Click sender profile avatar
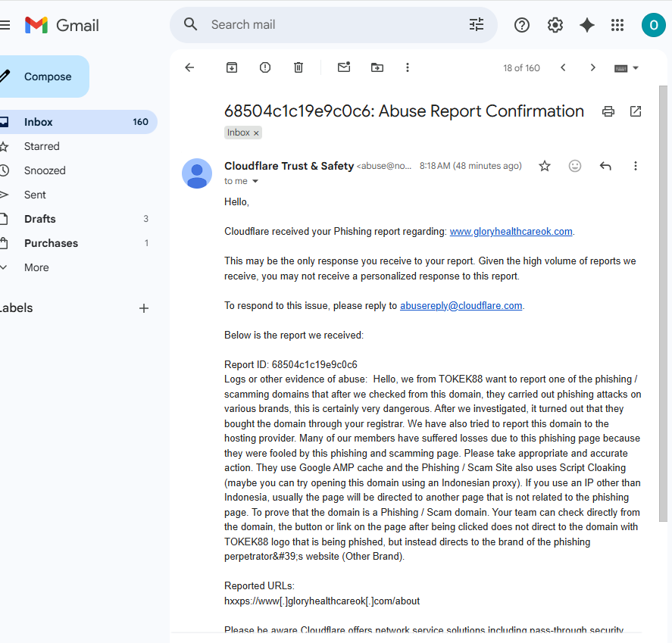 click(197, 173)
